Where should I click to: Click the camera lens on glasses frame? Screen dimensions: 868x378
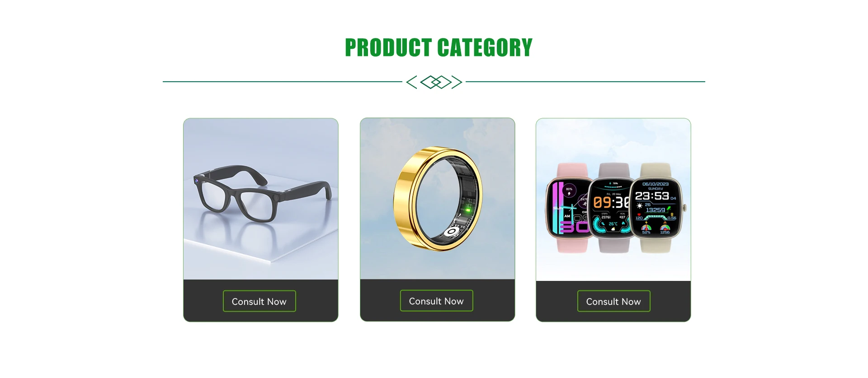click(197, 181)
